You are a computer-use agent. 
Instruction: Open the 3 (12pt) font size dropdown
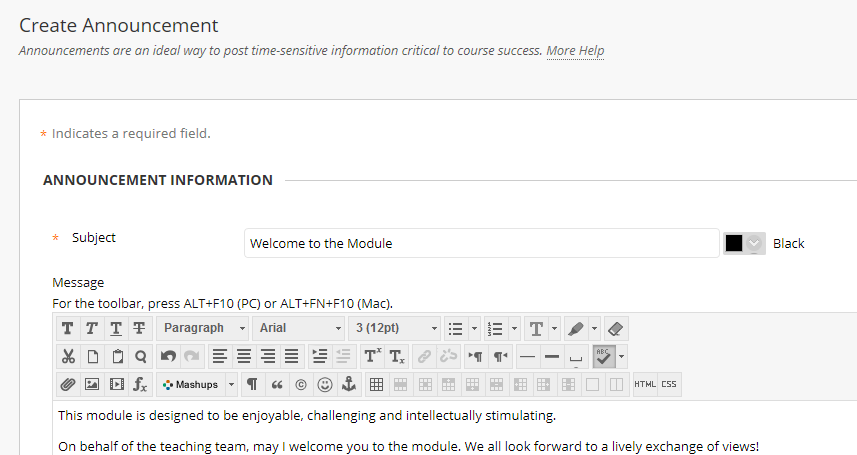[x=395, y=328]
